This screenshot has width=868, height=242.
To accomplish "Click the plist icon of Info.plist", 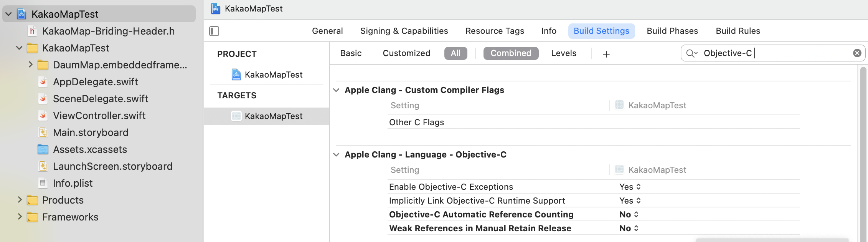I will click(x=43, y=183).
